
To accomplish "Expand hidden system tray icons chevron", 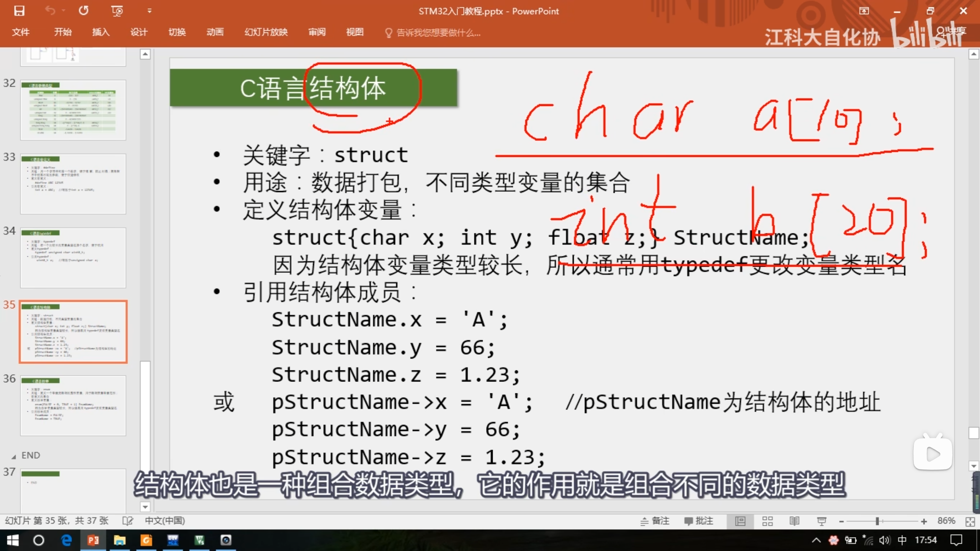I will point(816,540).
